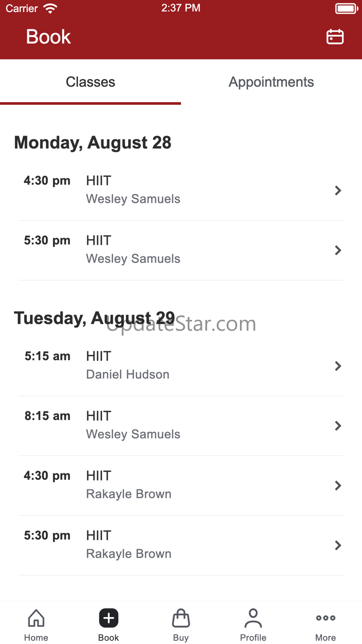362x644 pixels.
Task: Tap the Home icon in bottom bar
Action: [x=36, y=618]
